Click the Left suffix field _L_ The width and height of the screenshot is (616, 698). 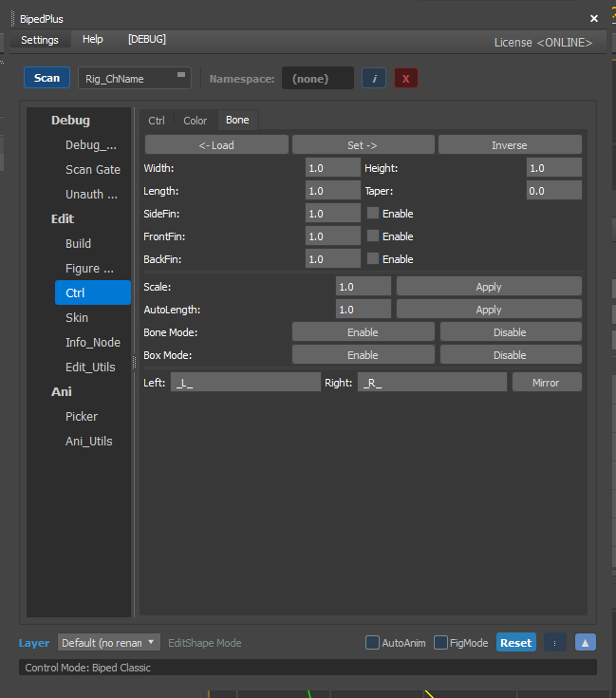pyautogui.click(x=246, y=383)
